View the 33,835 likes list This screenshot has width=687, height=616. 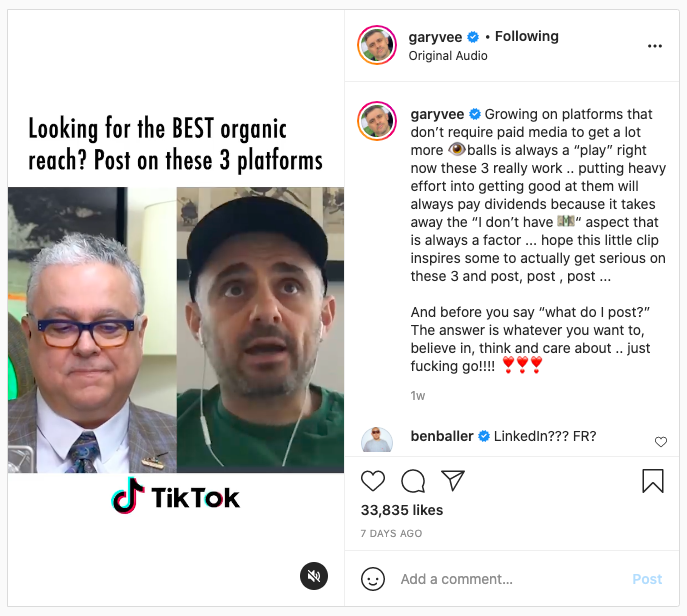click(x=402, y=510)
